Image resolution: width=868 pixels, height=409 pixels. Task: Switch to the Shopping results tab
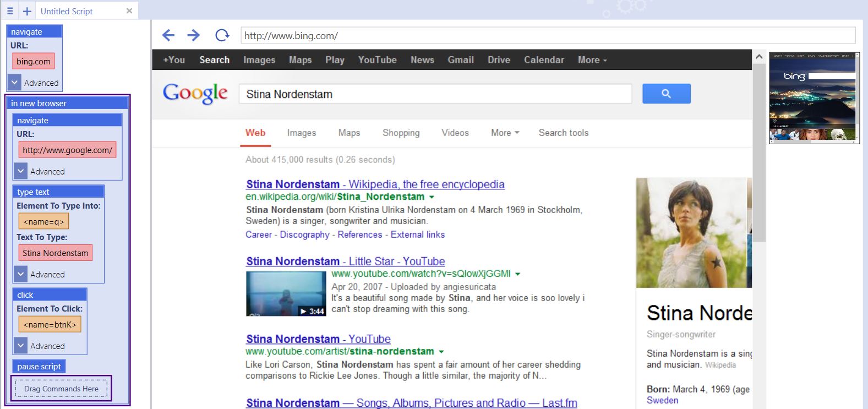point(401,133)
